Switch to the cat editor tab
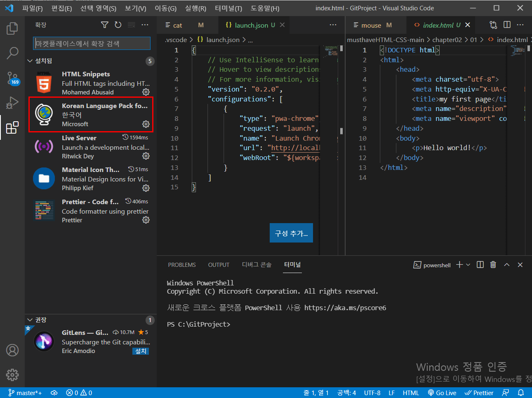532x398 pixels. (188, 25)
